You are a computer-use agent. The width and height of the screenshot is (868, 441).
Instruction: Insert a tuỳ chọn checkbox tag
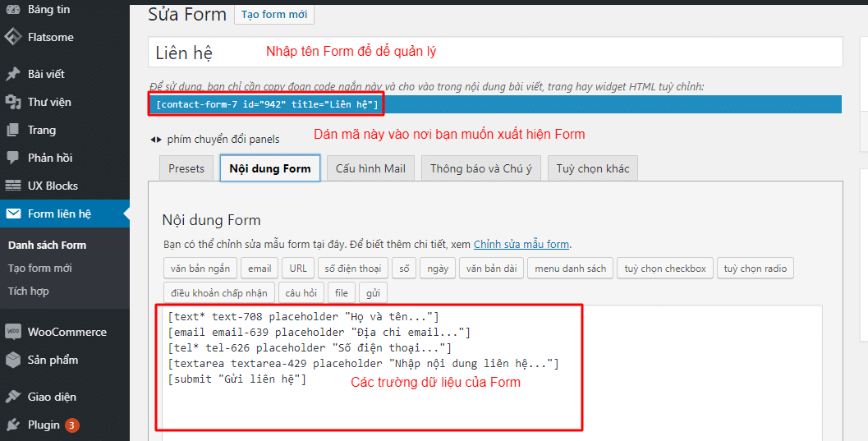[665, 269]
